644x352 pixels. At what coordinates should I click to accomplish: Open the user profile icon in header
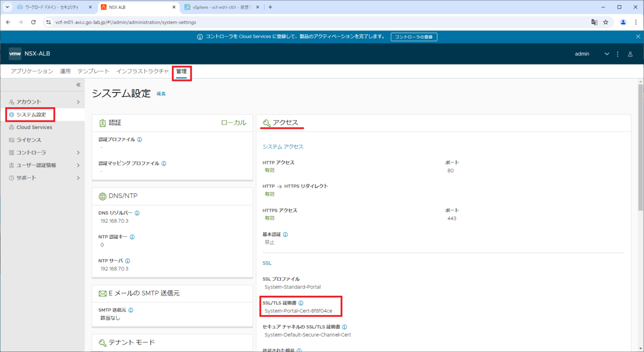click(x=630, y=54)
